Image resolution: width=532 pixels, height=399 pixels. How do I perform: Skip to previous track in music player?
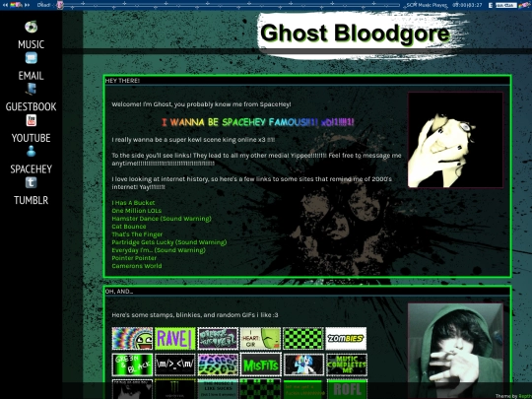pyautogui.click(x=5, y=5)
